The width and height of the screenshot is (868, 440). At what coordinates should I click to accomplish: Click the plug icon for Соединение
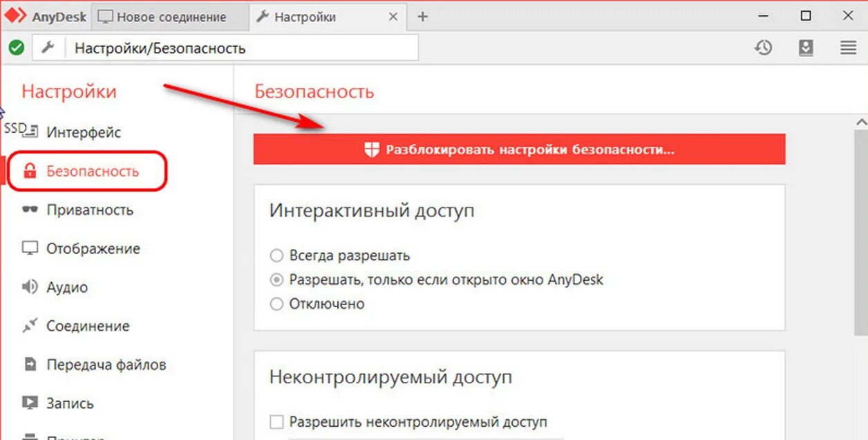[x=30, y=326]
